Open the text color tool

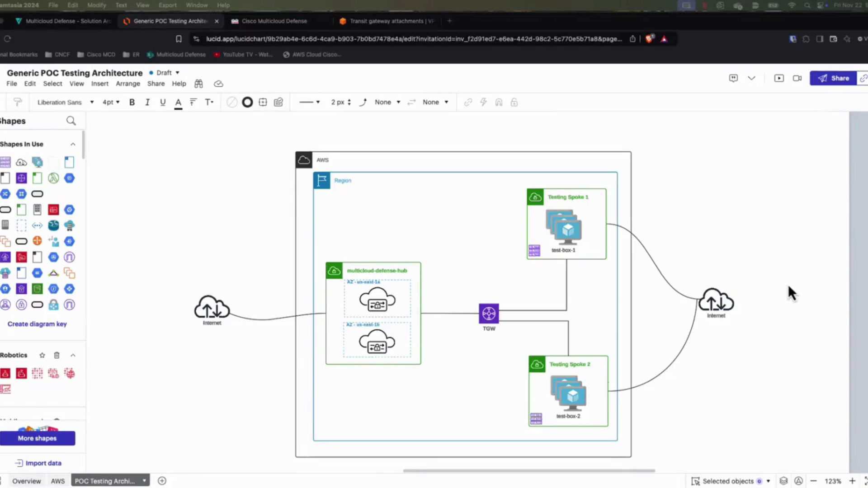178,103
